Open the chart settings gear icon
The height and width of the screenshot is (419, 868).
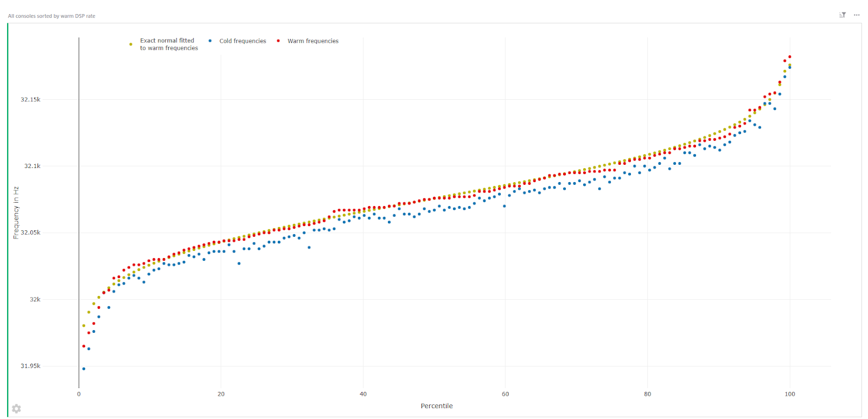(x=16, y=409)
